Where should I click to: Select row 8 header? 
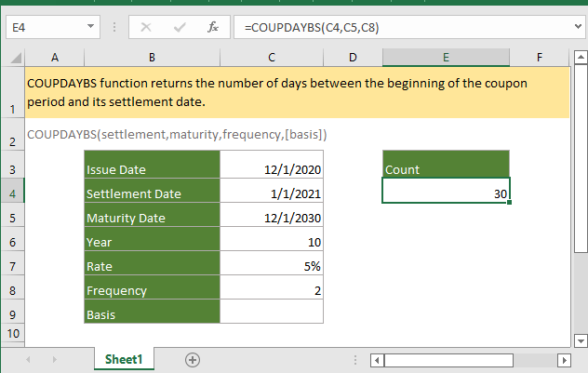[x=13, y=290]
